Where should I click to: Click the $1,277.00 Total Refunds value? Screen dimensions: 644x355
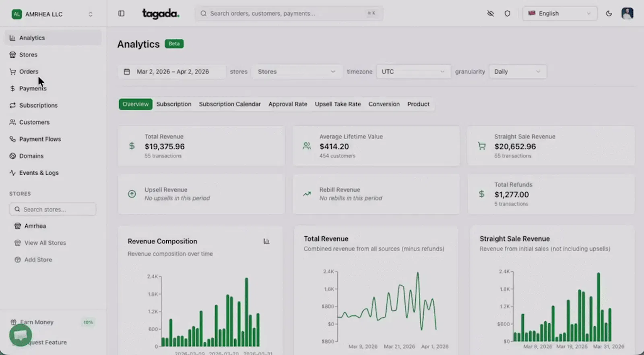[x=512, y=195]
